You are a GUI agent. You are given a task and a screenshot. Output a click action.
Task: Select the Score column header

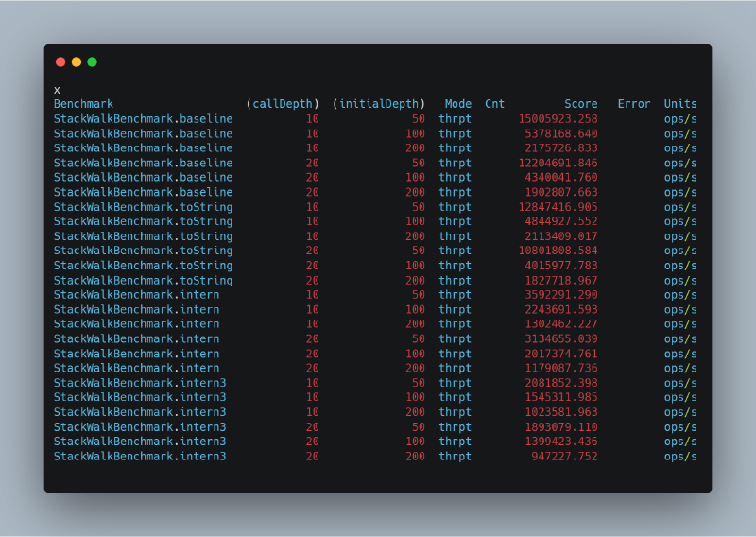[x=581, y=104]
